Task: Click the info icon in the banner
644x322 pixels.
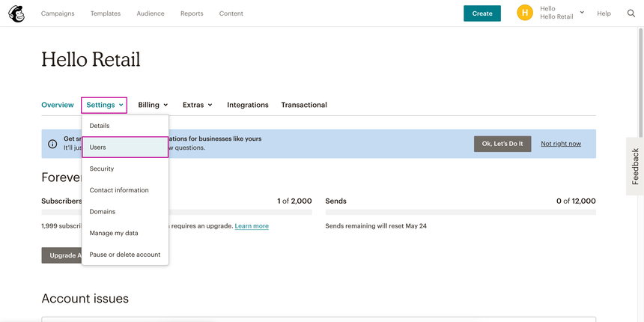Action: click(x=52, y=144)
